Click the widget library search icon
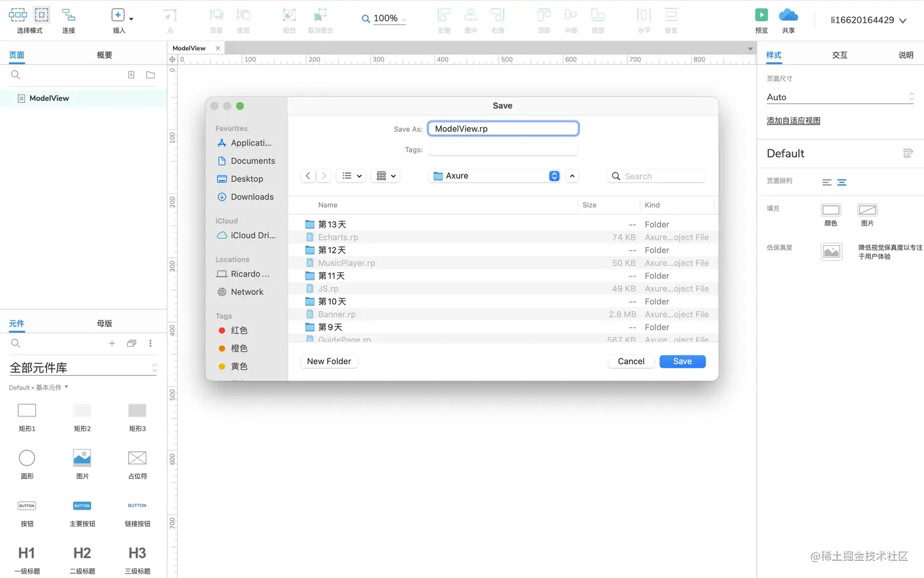924x578 pixels. point(16,343)
